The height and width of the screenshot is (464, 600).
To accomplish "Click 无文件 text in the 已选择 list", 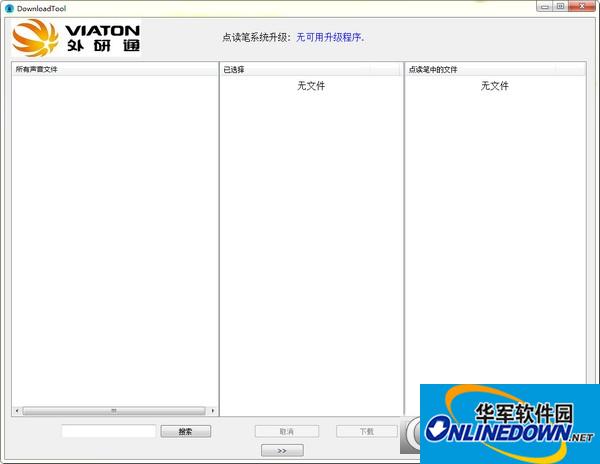I will [311, 86].
